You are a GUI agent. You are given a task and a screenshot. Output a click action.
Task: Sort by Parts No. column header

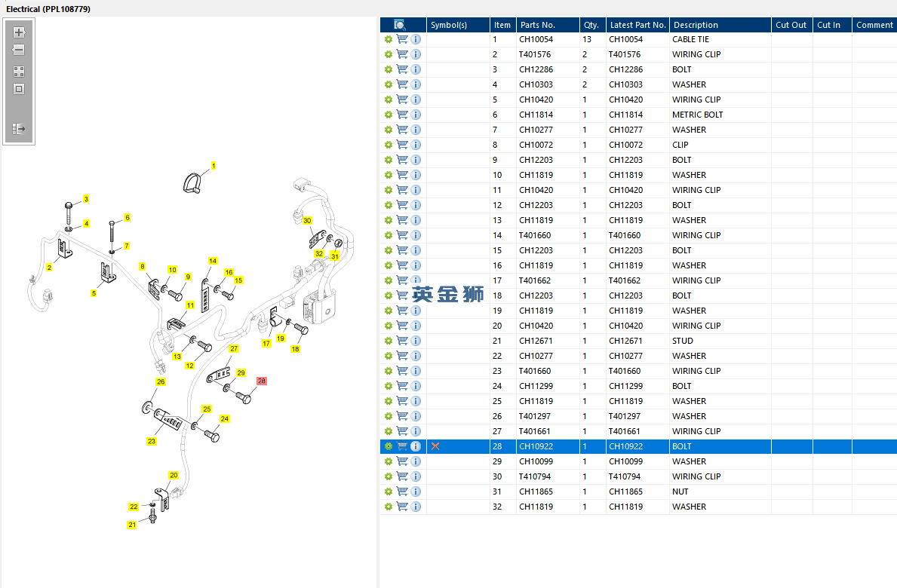[548, 25]
